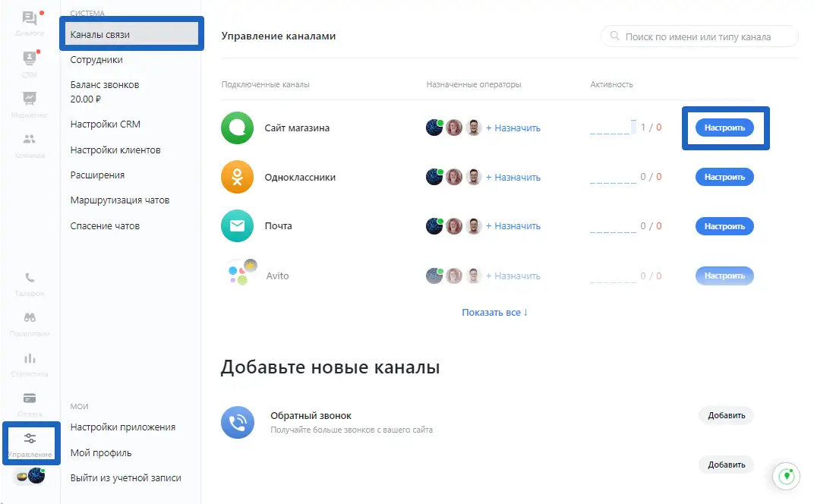The width and height of the screenshot is (814, 504).
Task: Click + Назначить in Одноклассники row
Action: 513,177
